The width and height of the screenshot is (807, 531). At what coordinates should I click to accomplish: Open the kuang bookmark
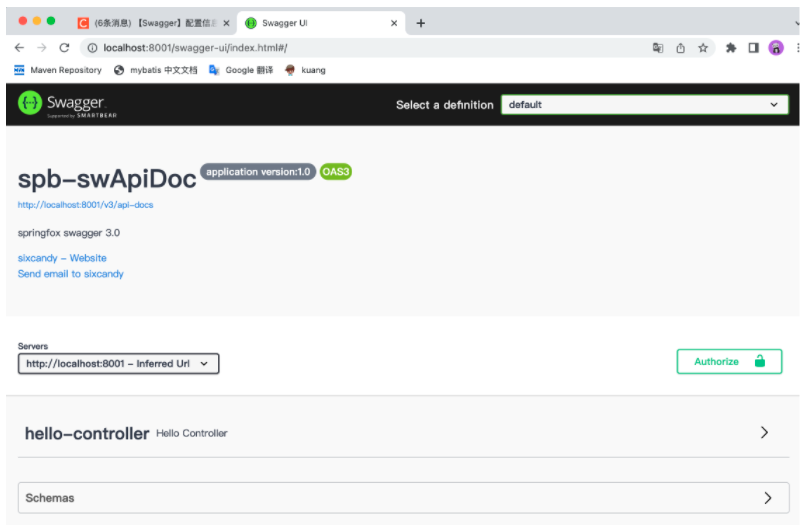click(305, 70)
